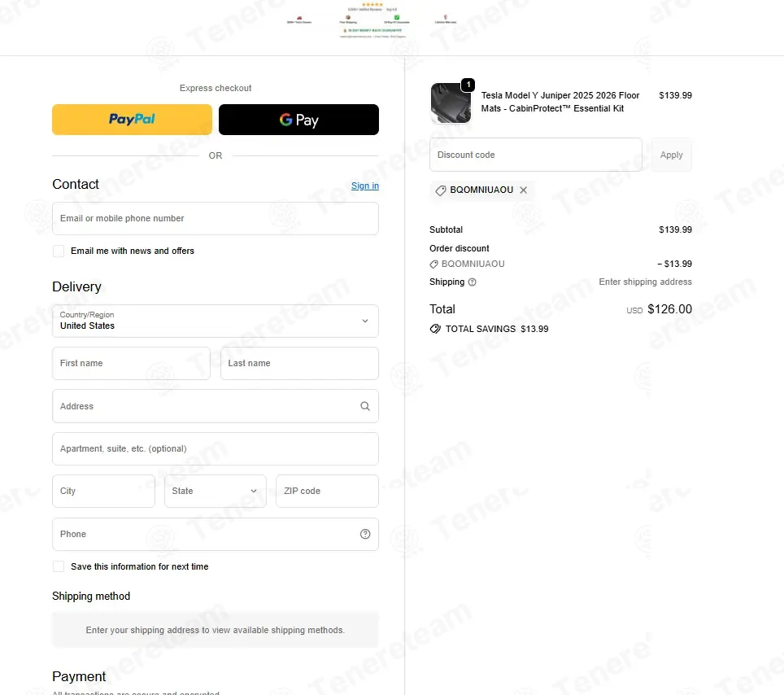
Task: Click into the First name field
Action: coord(131,363)
